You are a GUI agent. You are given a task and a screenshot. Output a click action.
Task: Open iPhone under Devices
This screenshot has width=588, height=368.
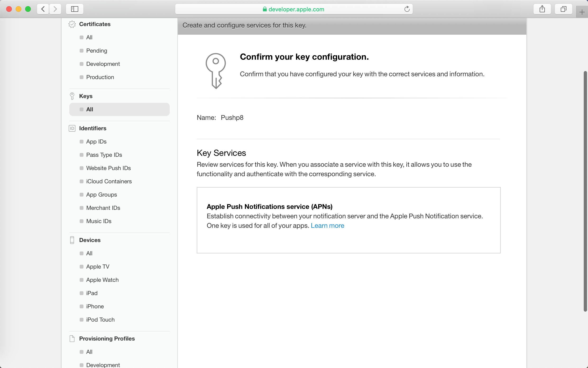click(x=95, y=306)
